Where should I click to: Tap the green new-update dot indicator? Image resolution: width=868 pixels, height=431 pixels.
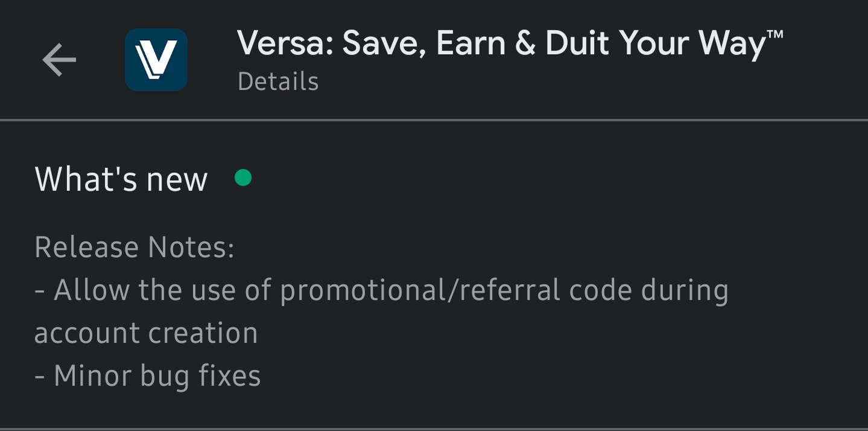pyautogui.click(x=243, y=178)
